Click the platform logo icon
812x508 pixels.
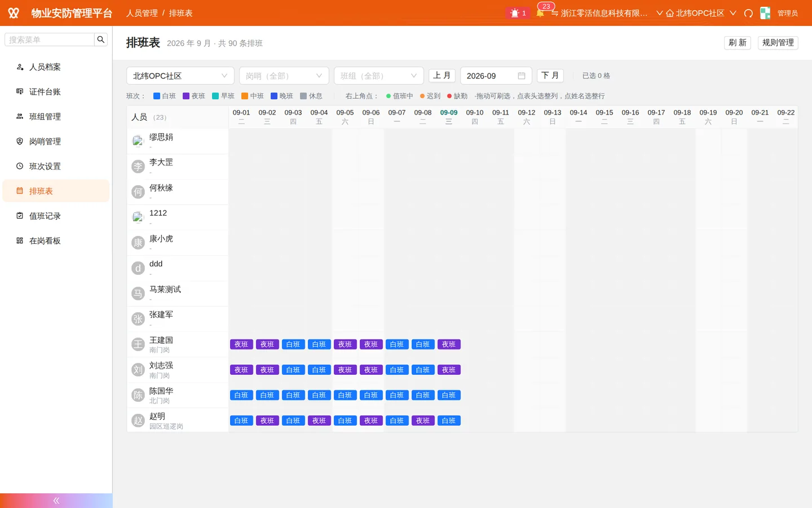click(14, 13)
